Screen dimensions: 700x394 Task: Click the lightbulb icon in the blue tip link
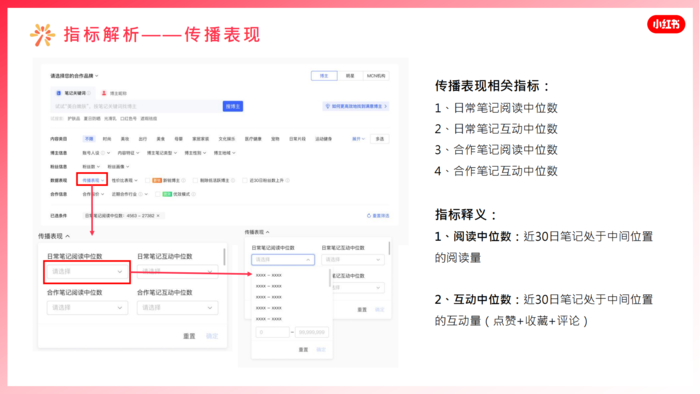(x=328, y=106)
